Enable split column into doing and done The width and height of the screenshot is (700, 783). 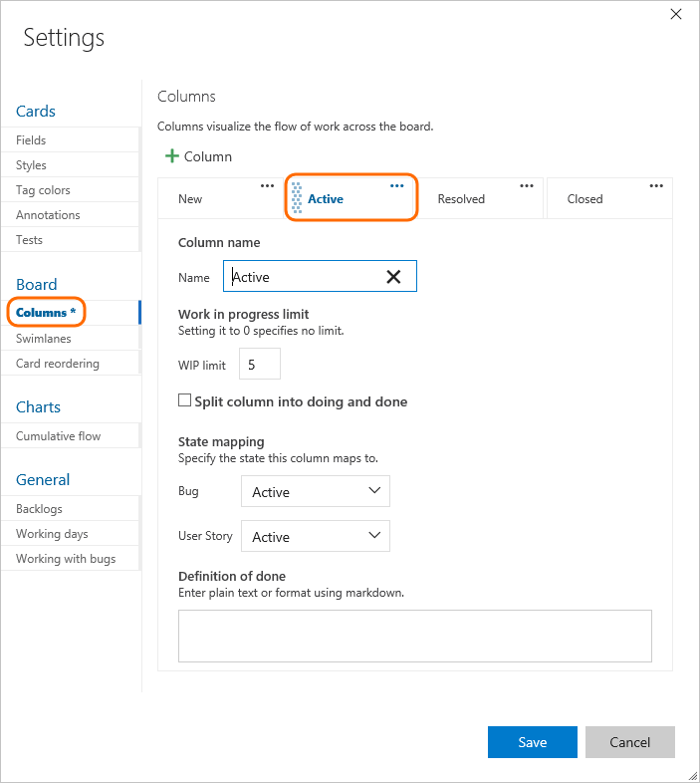[x=184, y=400]
